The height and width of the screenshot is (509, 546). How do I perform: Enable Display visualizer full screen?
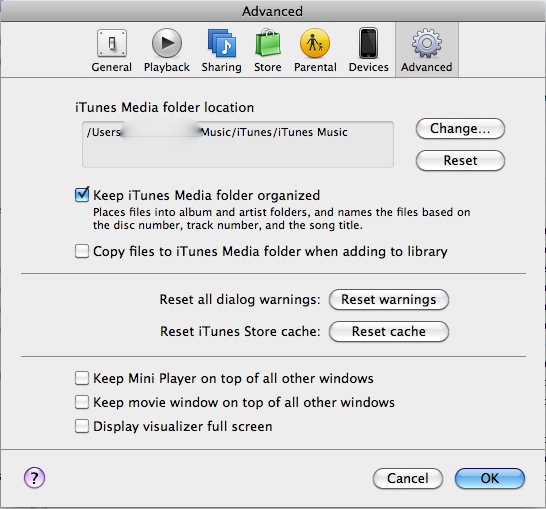tap(82, 426)
